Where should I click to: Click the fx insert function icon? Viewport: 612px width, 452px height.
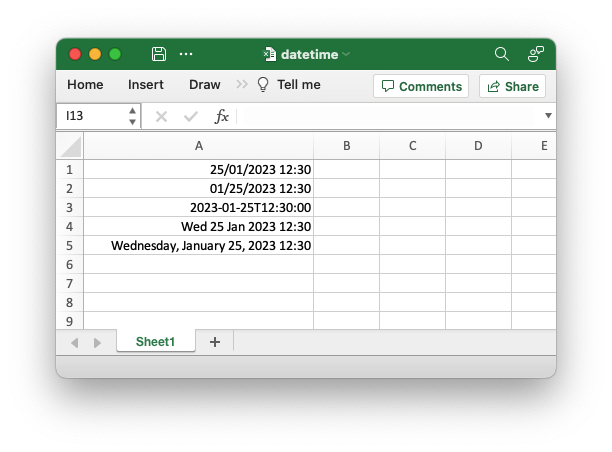221,116
